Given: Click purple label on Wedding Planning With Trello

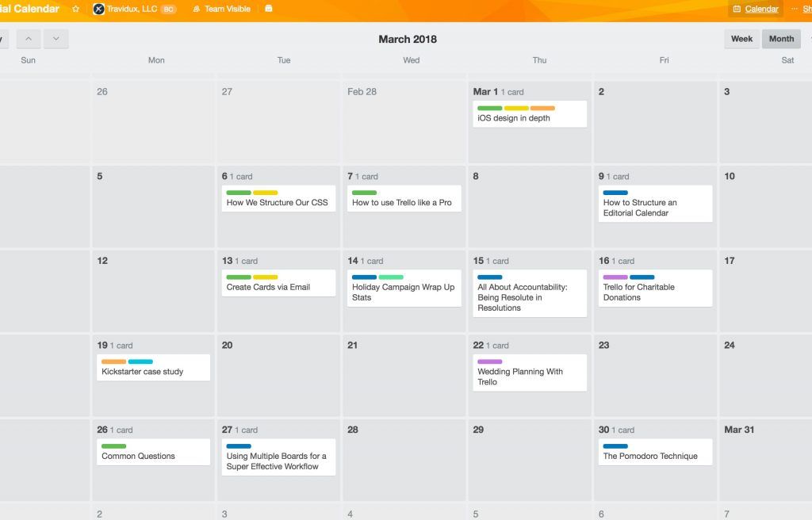Looking at the screenshot, I should tap(489, 361).
